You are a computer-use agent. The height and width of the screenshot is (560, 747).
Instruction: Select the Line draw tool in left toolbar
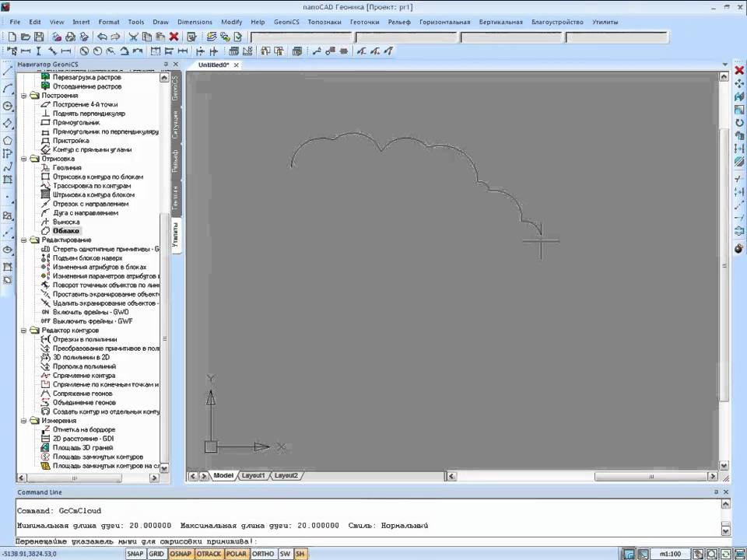coord(8,72)
